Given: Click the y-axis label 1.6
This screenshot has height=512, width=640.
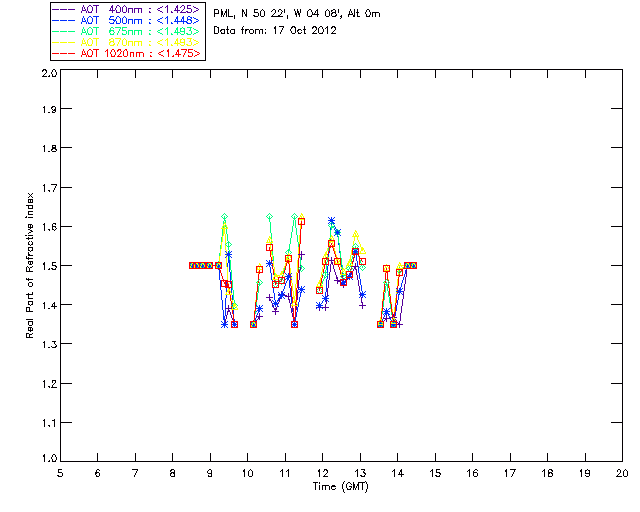Looking at the screenshot, I should click(x=49, y=227).
